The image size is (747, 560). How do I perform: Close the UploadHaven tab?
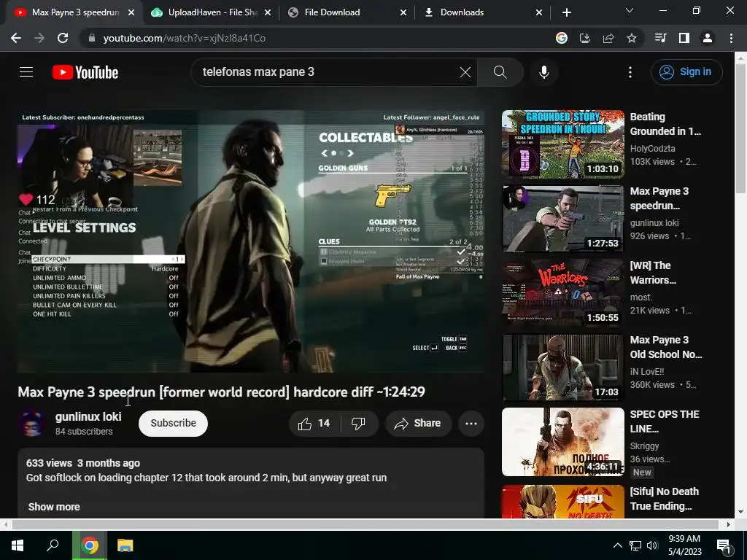point(268,12)
